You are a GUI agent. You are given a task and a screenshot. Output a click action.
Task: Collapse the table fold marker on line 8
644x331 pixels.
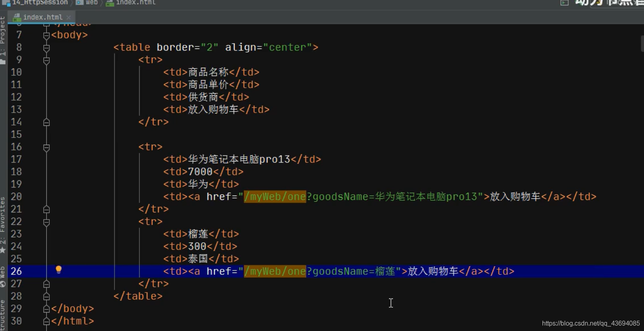click(x=47, y=48)
